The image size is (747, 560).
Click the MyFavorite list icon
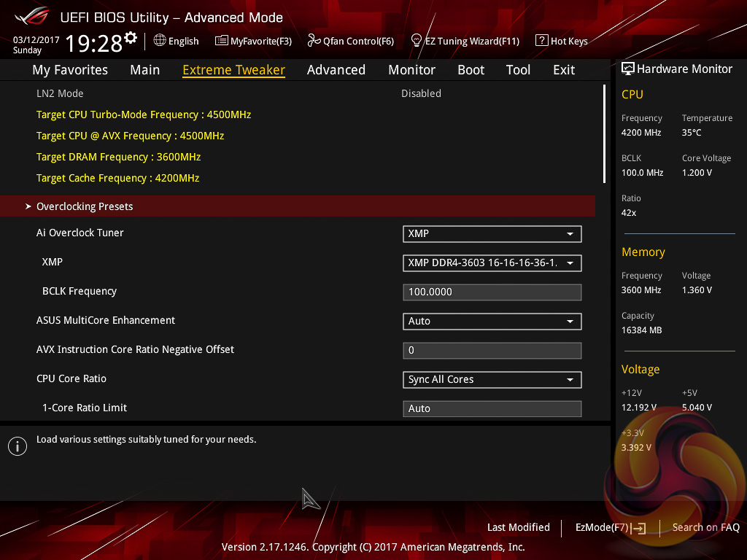coord(222,41)
